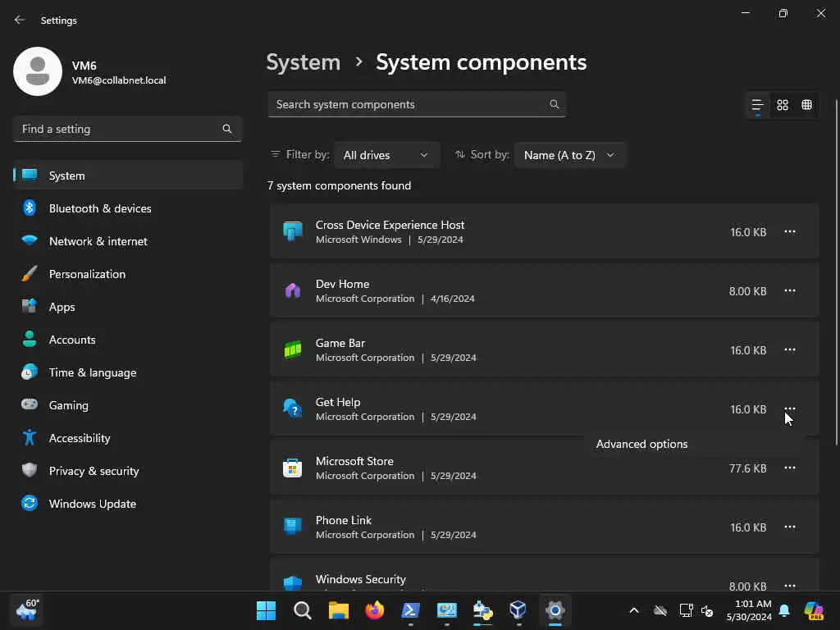Open Sort by Name (A to Z) dropdown
Screen dimensions: 840x630
coord(569,155)
